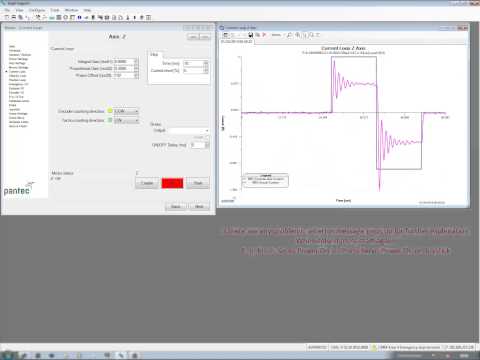The height and width of the screenshot is (360, 480).
Task: Select Current Loop in the wizard tree
Action: [x=17, y=71]
